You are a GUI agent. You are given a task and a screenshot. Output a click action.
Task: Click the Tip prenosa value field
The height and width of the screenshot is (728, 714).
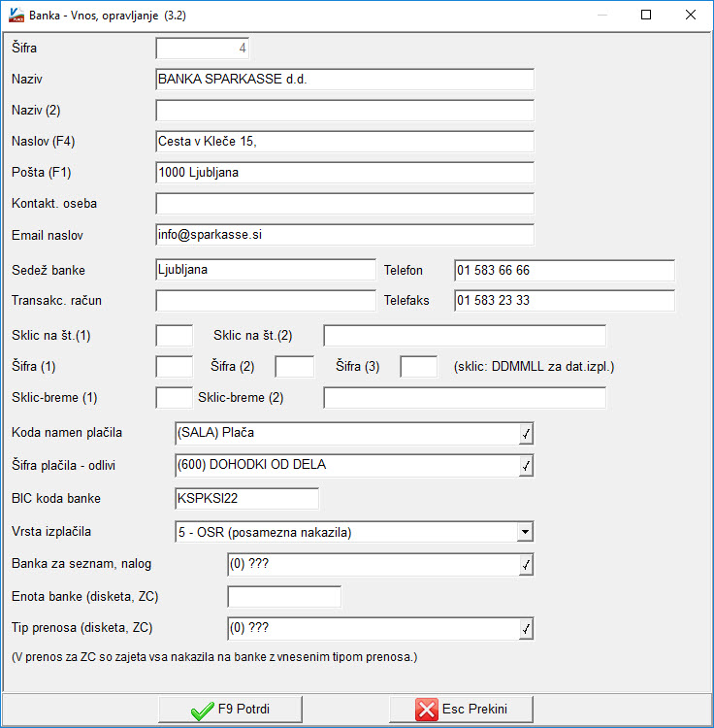tap(373, 629)
